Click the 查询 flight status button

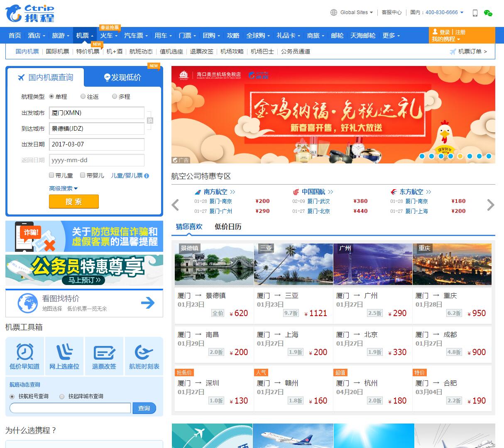[x=144, y=408]
